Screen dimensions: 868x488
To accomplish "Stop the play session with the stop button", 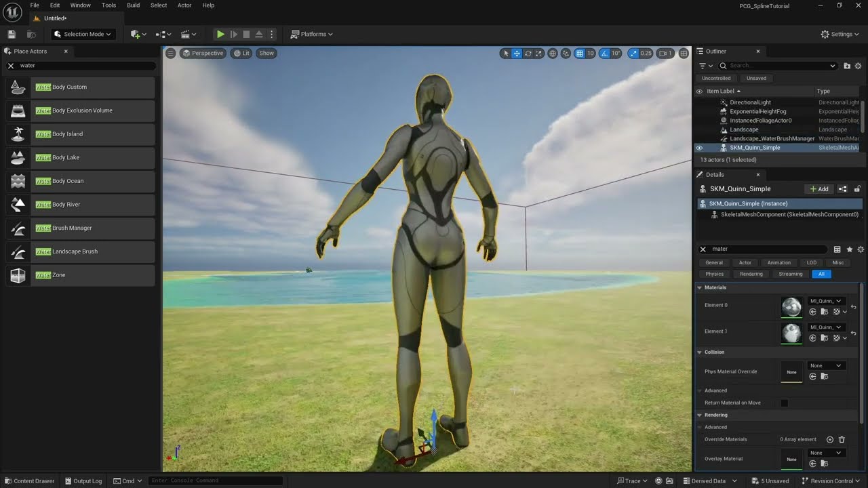I will pyautogui.click(x=246, y=34).
